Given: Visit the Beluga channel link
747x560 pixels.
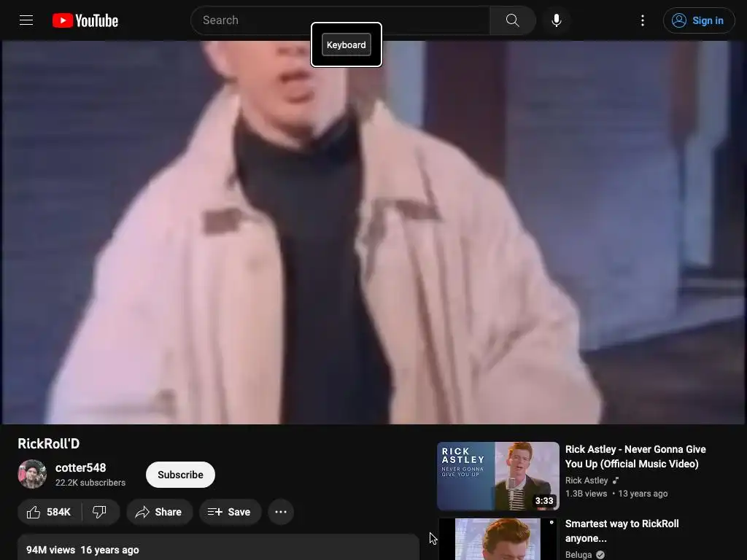Looking at the screenshot, I should coord(578,555).
